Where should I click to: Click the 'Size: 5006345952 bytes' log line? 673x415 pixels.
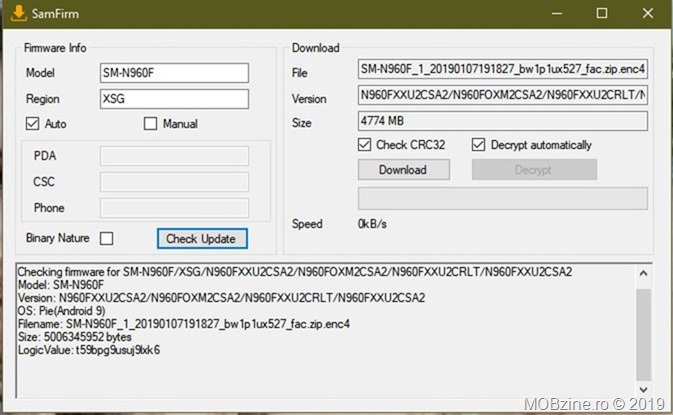74,337
